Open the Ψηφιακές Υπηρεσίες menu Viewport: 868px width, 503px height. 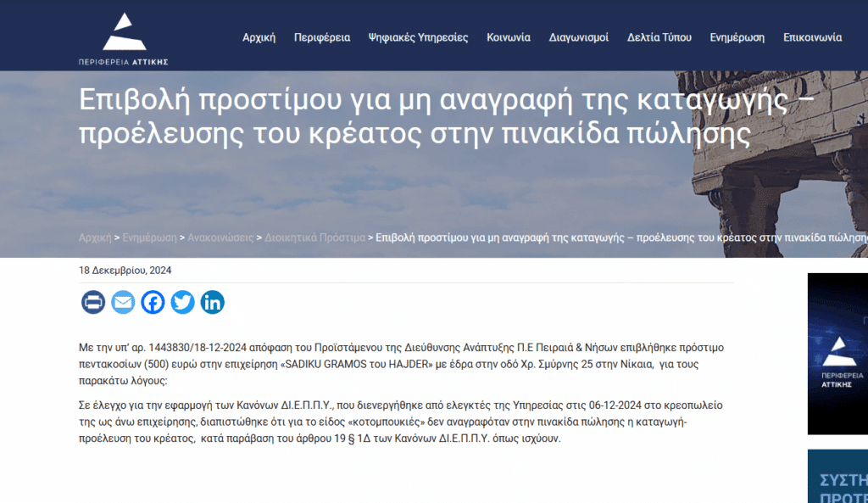[418, 37]
